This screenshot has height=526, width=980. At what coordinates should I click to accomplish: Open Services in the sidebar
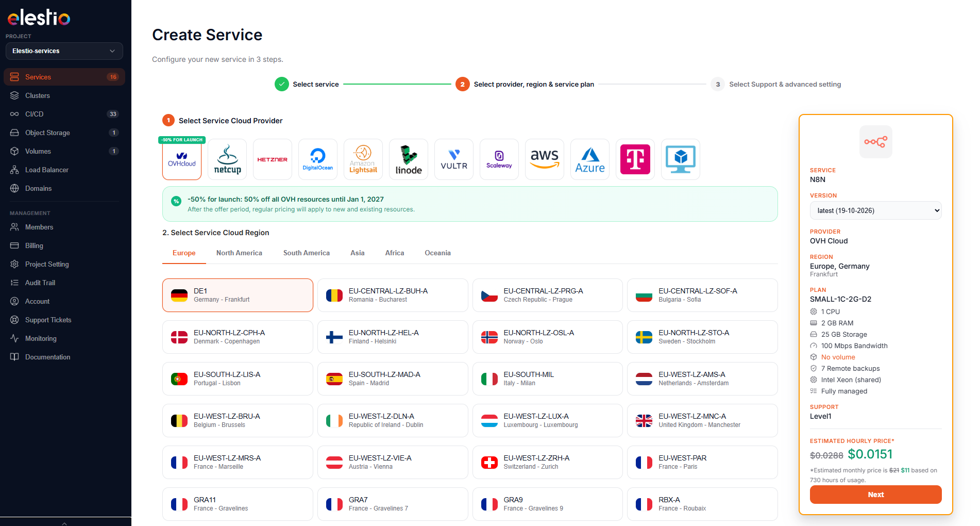(64, 77)
